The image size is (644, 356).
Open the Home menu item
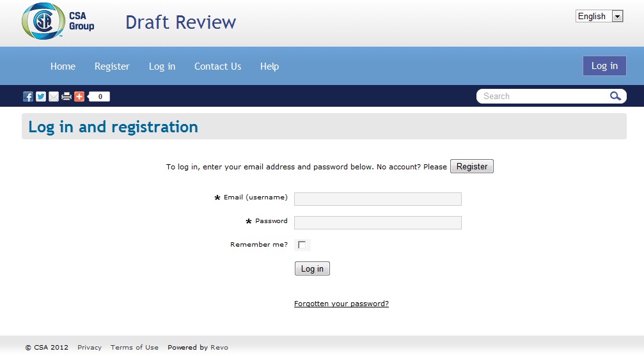tap(63, 66)
